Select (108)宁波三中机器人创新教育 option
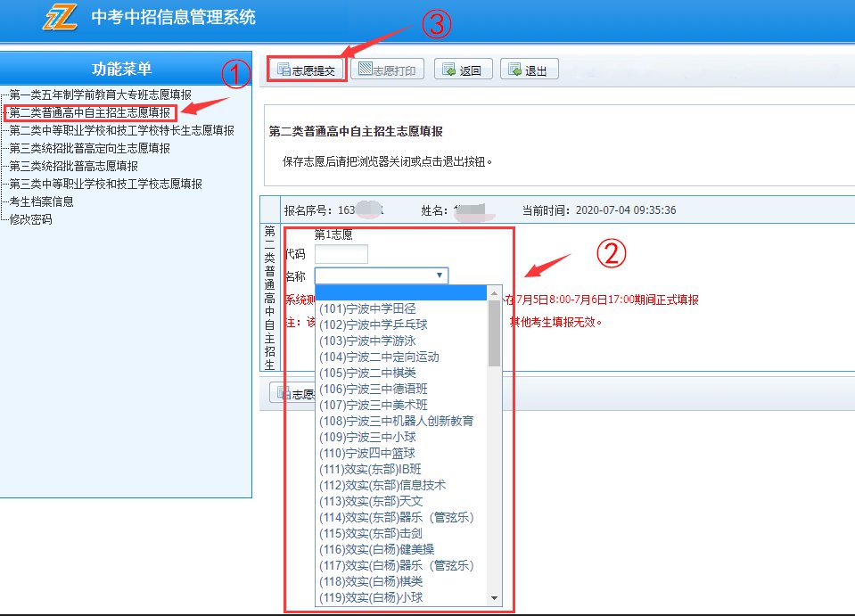Screen dimensions: 855x616 click(401, 421)
